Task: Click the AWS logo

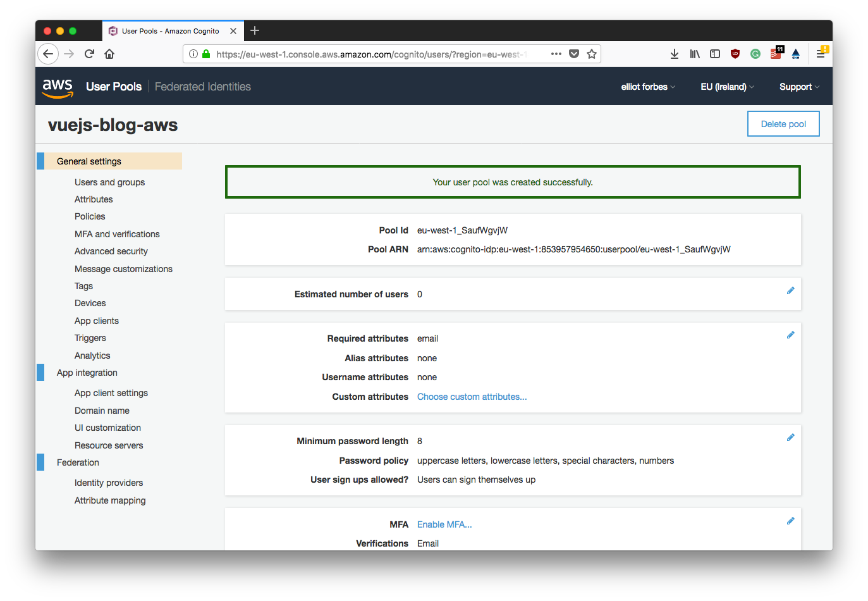Action: point(58,87)
